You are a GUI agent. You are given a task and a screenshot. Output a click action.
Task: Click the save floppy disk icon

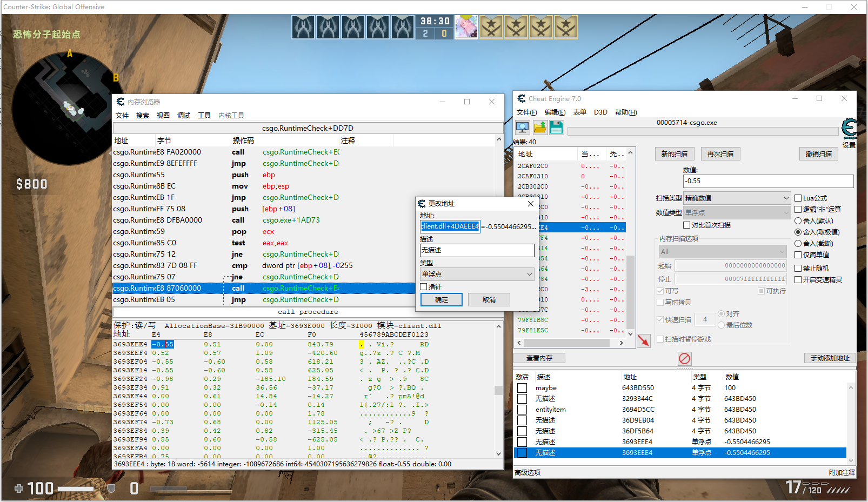pyautogui.click(x=556, y=128)
